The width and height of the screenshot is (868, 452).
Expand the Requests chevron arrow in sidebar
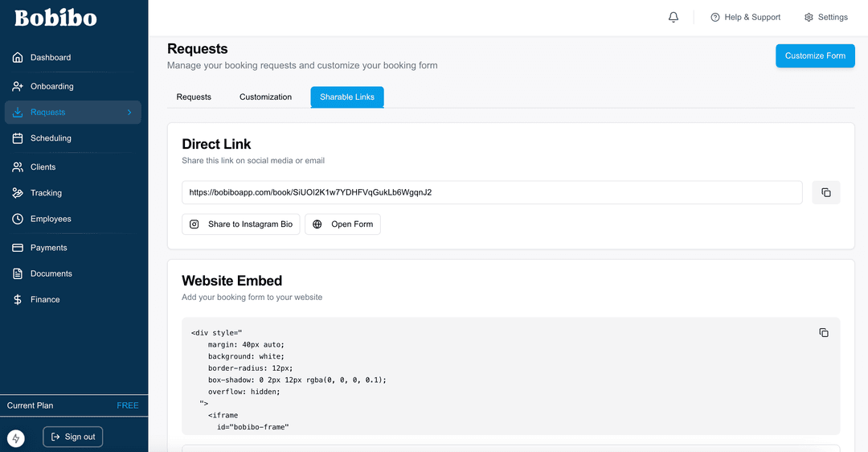[129, 113]
